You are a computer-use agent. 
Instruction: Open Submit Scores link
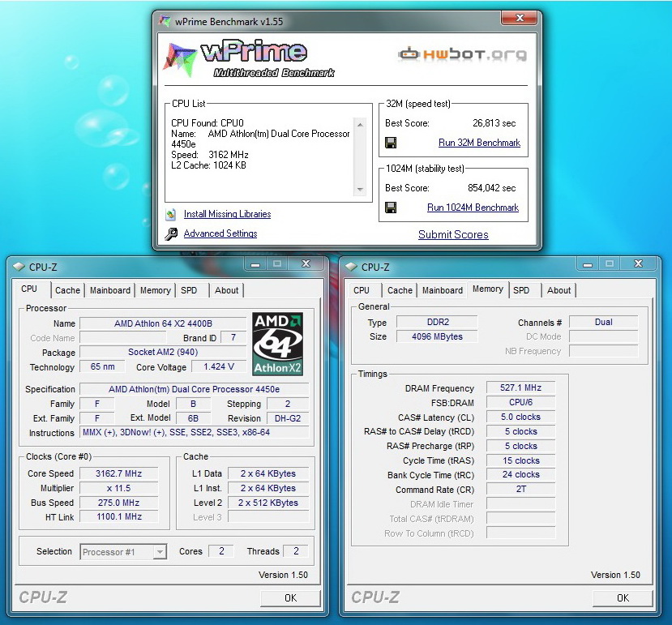pos(453,234)
